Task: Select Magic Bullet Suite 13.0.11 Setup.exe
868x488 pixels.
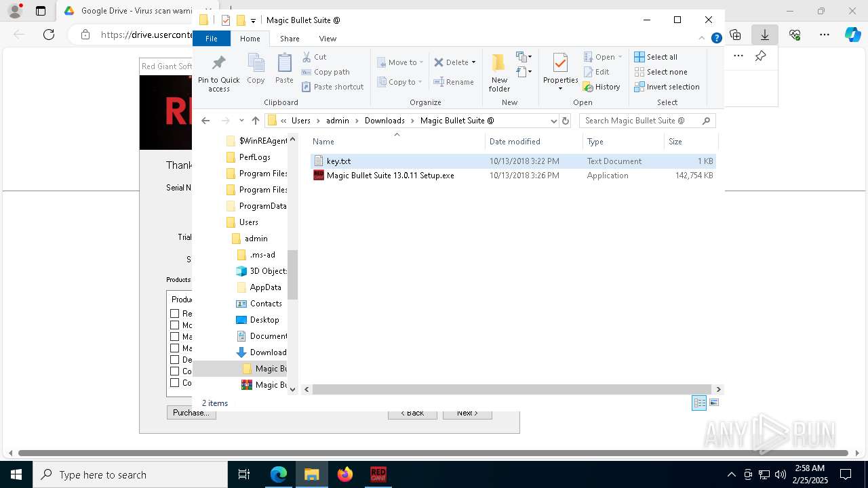Action: coord(513,176)
